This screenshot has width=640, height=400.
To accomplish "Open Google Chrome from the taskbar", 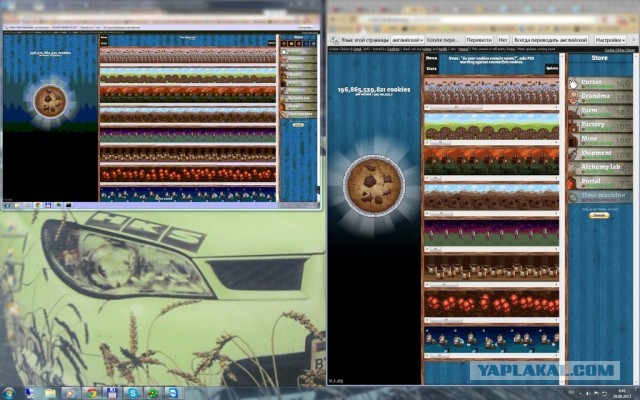I will coord(91,393).
